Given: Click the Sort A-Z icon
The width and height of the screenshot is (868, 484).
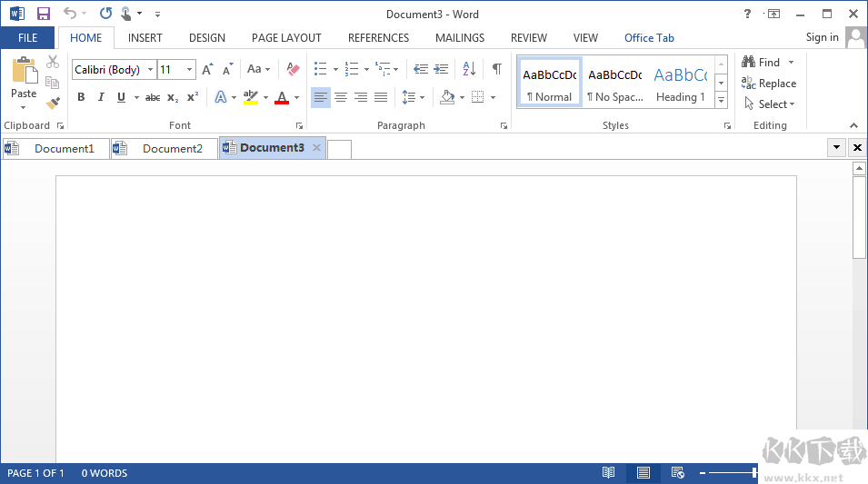Looking at the screenshot, I should (x=469, y=69).
